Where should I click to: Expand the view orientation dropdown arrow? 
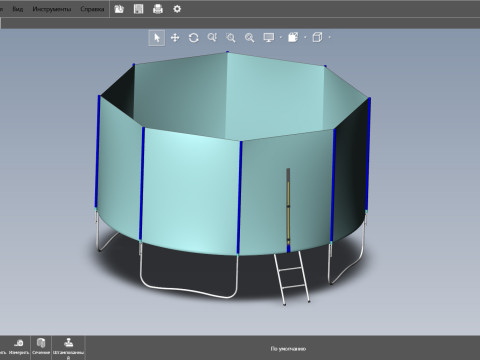(x=330, y=37)
